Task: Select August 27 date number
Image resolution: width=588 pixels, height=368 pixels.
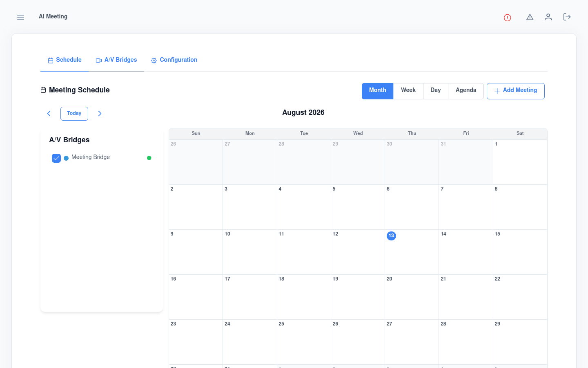Action: point(390,324)
